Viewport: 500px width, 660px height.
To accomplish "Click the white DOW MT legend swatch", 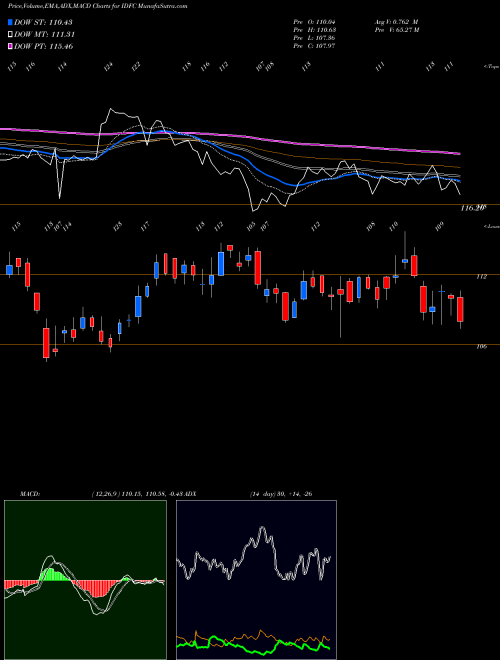I will point(10,35).
